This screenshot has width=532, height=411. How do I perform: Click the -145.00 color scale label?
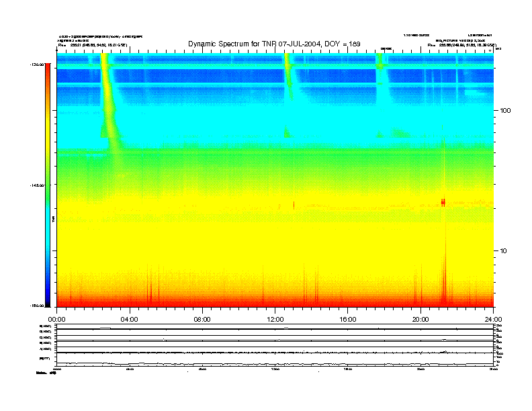tap(38, 185)
